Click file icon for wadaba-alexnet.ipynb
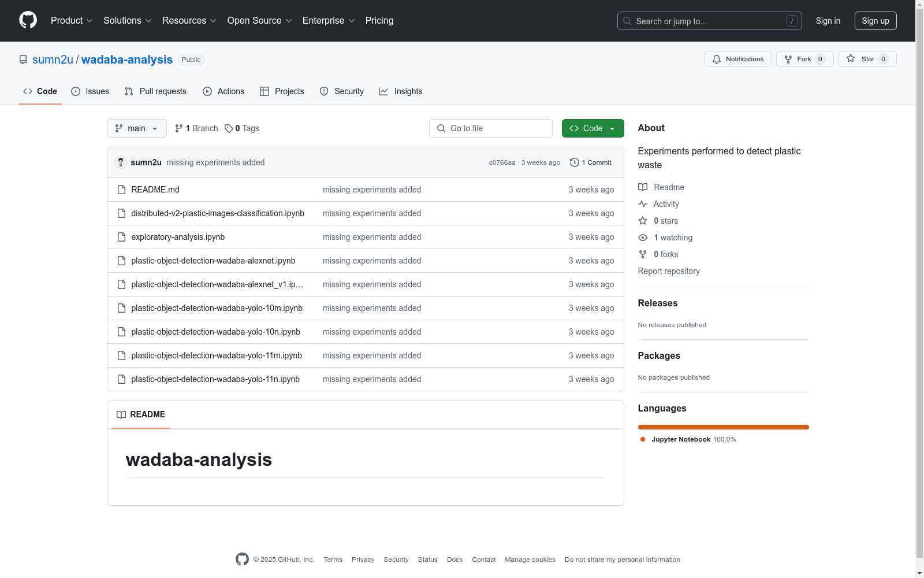The height and width of the screenshot is (578, 924). coord(121,261)
